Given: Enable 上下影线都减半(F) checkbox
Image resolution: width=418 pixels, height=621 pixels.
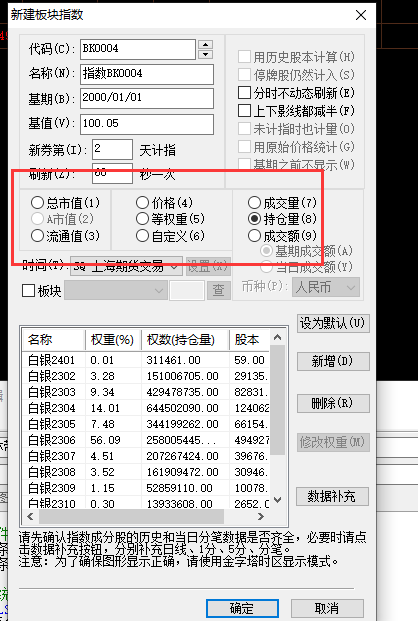Looking at the screenshot, I should 244,110.
